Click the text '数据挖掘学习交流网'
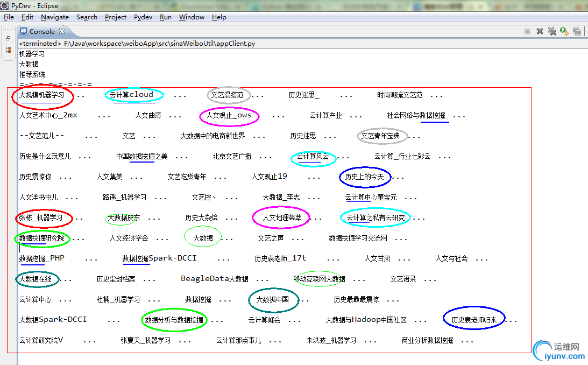This screenshot has height=365, width=588. click(358, 238)
